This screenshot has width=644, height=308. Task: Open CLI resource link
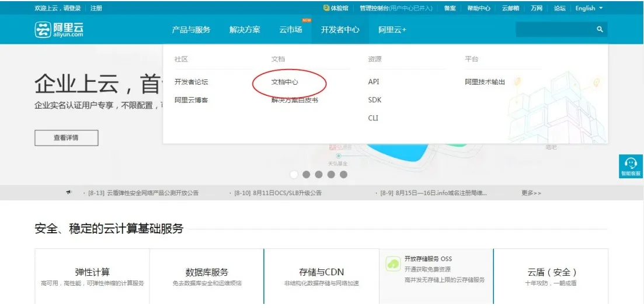click(x=373, y=118)
